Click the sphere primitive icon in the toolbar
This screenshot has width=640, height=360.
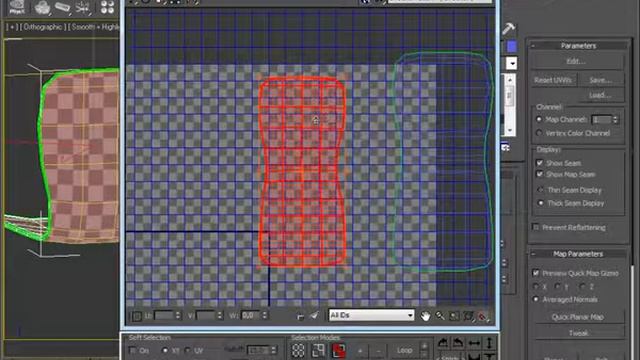42,7
